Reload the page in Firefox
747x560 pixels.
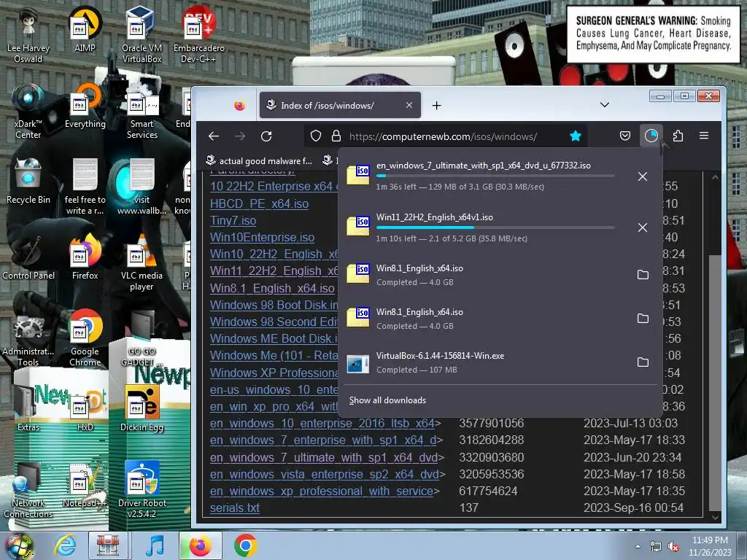[x=266, y=136]
